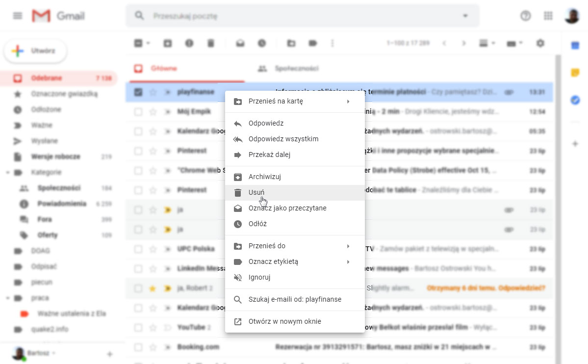Star the UPC Polska email

(x=153, y=249)
